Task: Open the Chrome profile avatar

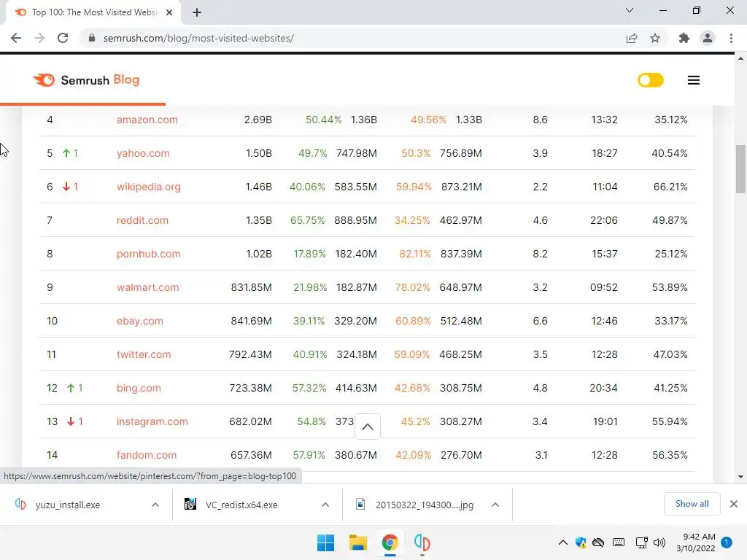Action: pyautogui.click(x=708, y=38)
